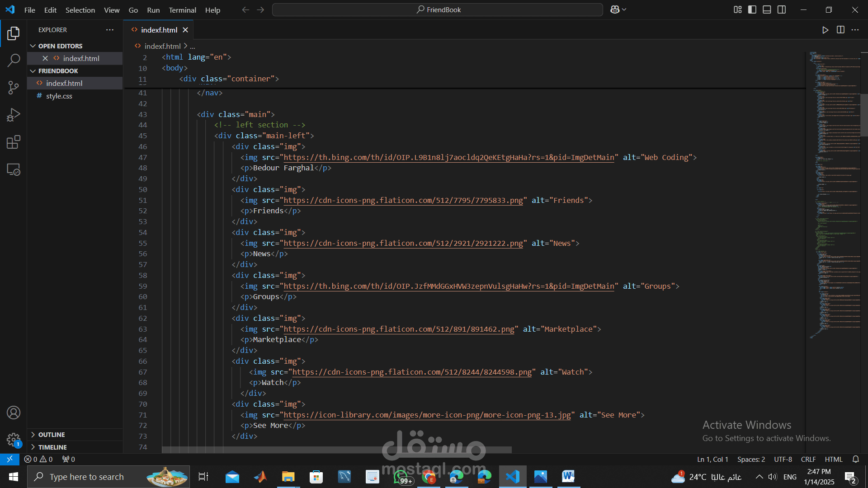868x488 pixels.
Task: Open the Source Control view
Action: [x=14, y=88]
